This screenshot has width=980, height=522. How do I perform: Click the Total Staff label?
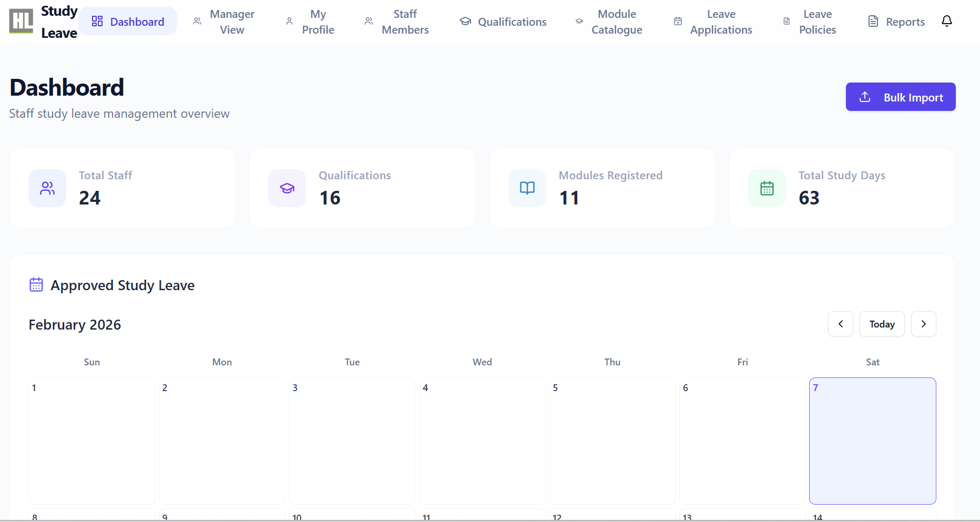[x=106, y=176]
